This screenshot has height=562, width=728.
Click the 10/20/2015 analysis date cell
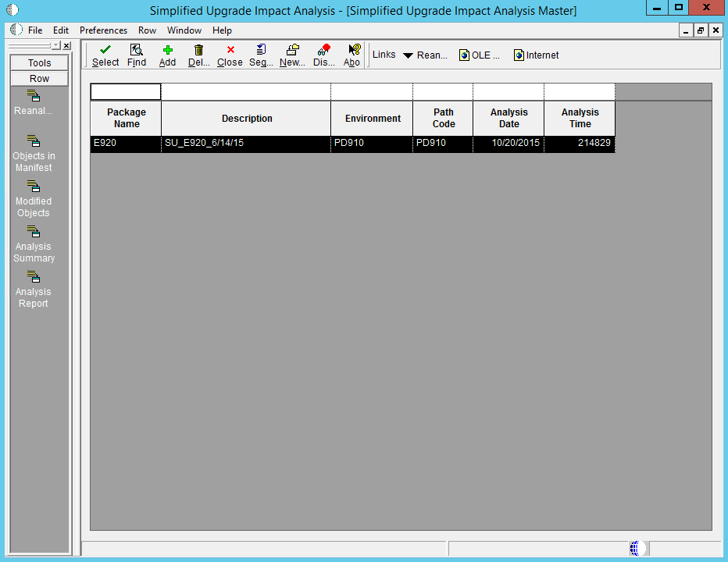[x=509, y=144]
